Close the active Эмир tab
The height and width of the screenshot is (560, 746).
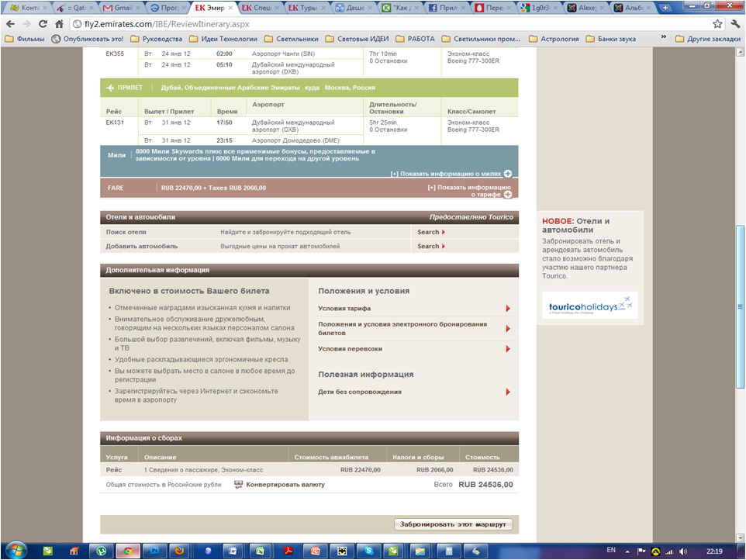coord(230,8)
